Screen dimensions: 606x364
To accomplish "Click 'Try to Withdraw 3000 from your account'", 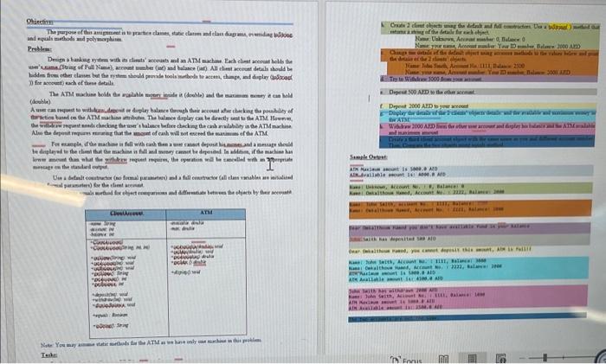I will click(x=435, y=80).
